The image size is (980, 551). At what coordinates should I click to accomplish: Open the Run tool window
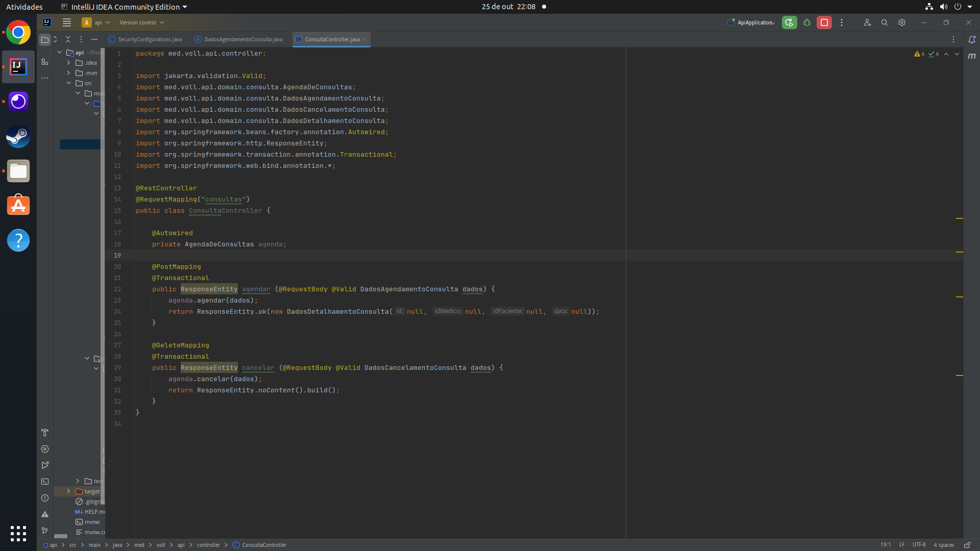tap(45, 465)
